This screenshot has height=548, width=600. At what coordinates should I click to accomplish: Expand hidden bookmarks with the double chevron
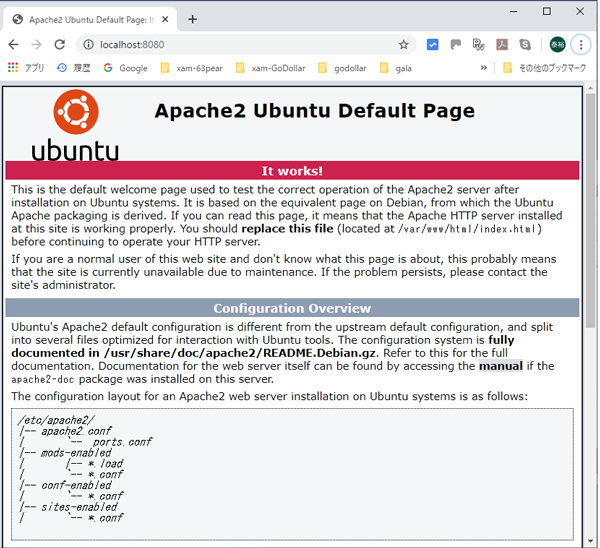coord(484,68)
